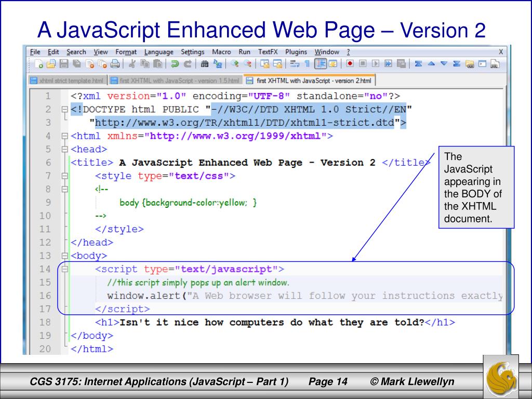Viewport: 532px width, 399px height.
Task: Open the TextFX menu
Action: pyautogui.click(x=268, y=52)
